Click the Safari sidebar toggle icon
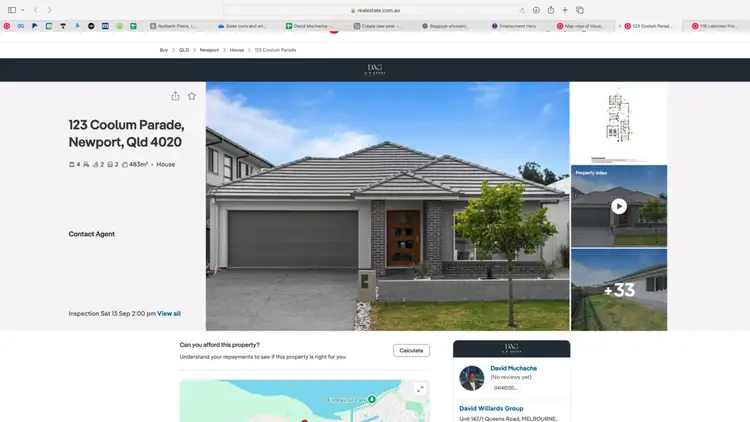This screenshot has height=422, width=750. [12, 10]
